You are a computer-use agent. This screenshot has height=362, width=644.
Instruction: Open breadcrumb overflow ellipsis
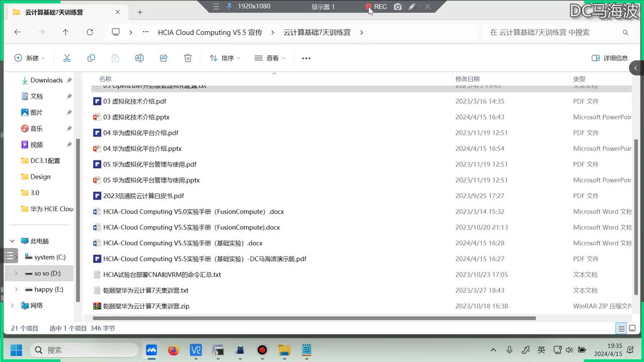tap(146, 32)
